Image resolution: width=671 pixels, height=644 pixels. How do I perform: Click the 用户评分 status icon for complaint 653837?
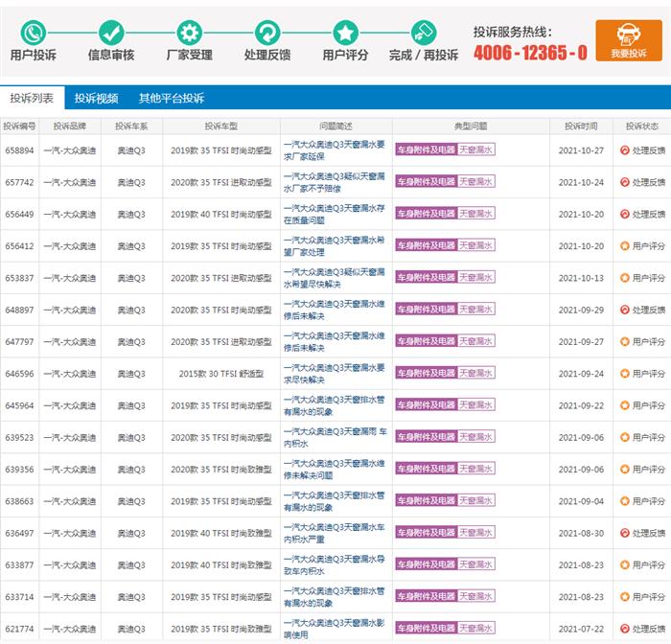click(x=624, y=278)
